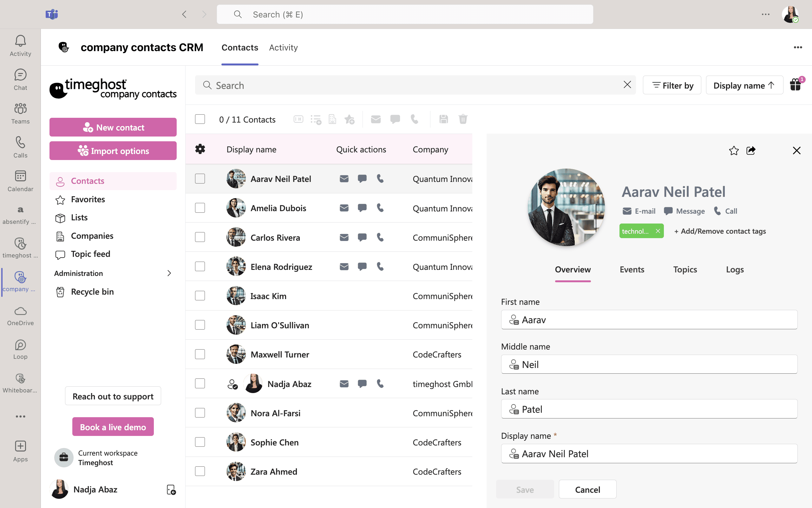This screenshot has width=812, height=508.
Task: Open the Events tab for contact
Action: 632,270
